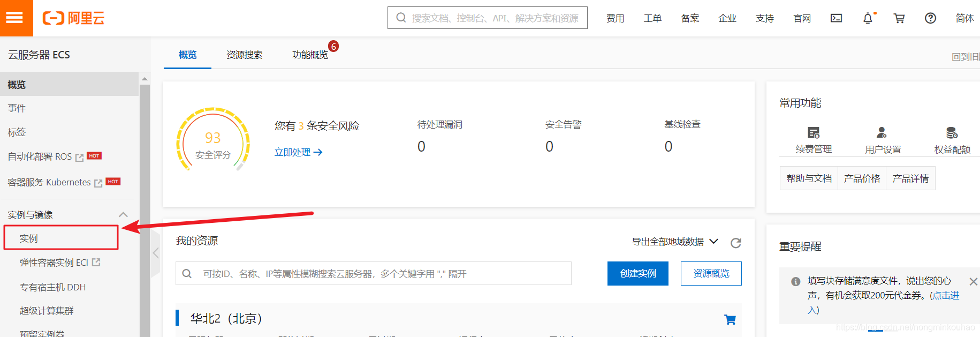Screen dimensions: 980x337
Task: Open the 费用 menu
Action: (x=615, y=18)
